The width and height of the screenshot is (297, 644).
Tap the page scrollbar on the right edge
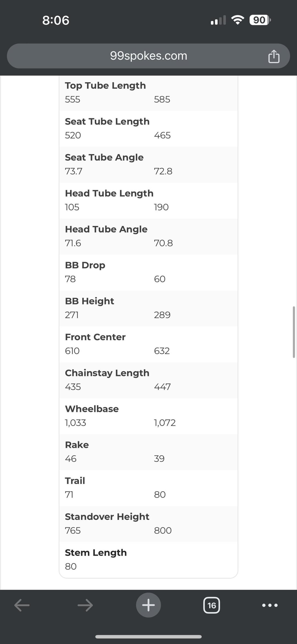[294, 332]
